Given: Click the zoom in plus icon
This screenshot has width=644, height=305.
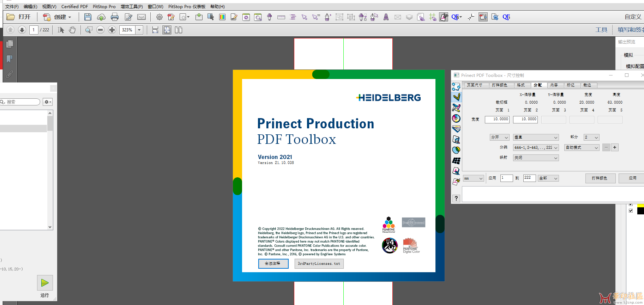Looking at the screenshot, I should point(112,30).
